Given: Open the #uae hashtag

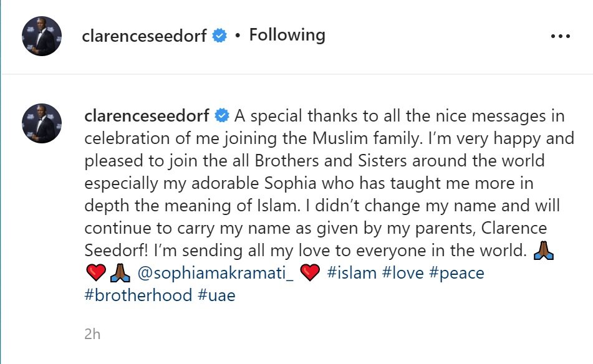Looking at the screenshot, I should 217,295.
